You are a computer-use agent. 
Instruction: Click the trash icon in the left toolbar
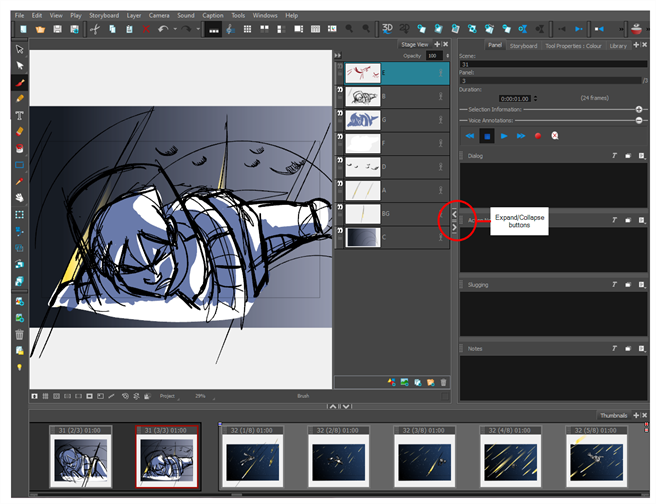point(20,335)
